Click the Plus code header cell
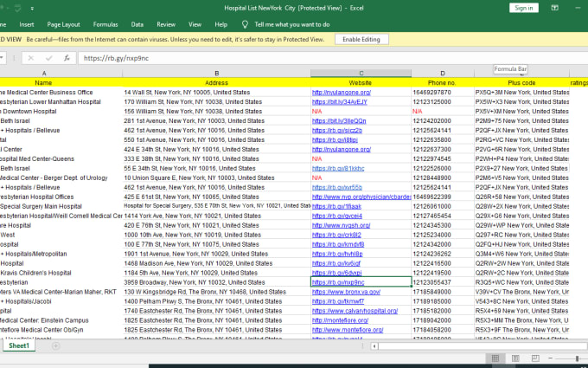This screenshot has height=368, width=588. tap(521, 82)
